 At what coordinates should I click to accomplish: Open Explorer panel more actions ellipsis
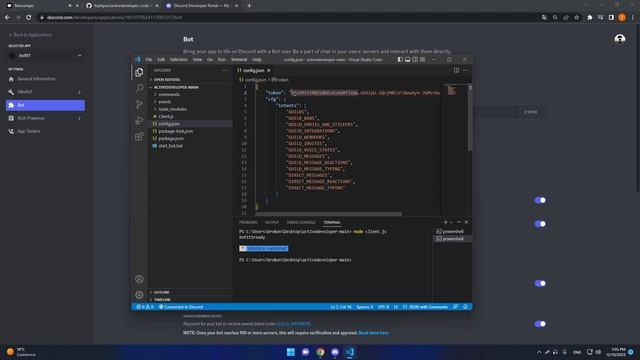coord(225,70)
